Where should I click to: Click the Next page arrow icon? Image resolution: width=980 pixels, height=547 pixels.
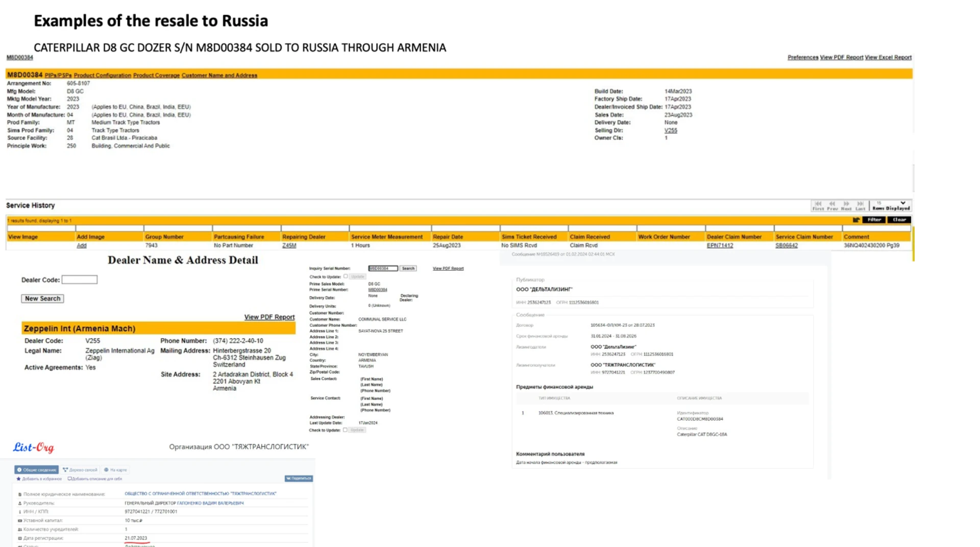tap(846, 204)
